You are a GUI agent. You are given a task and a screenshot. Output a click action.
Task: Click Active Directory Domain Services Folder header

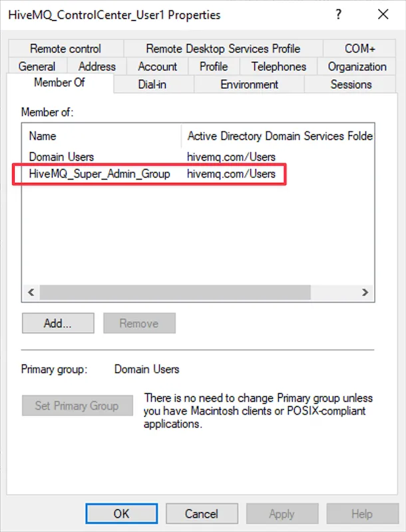pyautogui.click(x=278, y=136)
